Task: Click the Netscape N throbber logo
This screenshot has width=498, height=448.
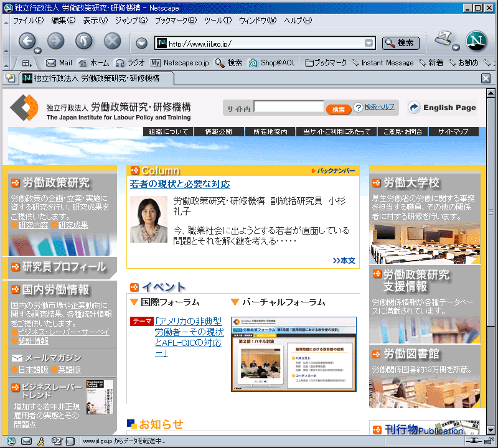Action: click(476, 41)
